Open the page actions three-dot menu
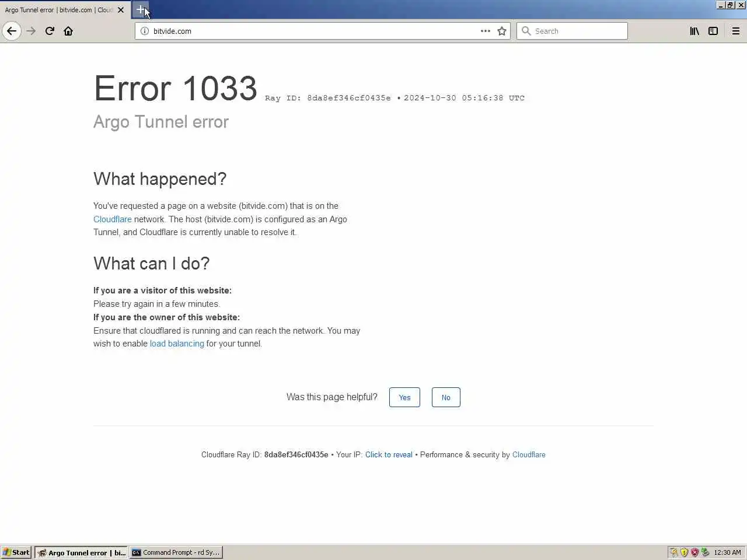Image resolution: width=747 pixels, height=560 pixels. coord(486,31)
